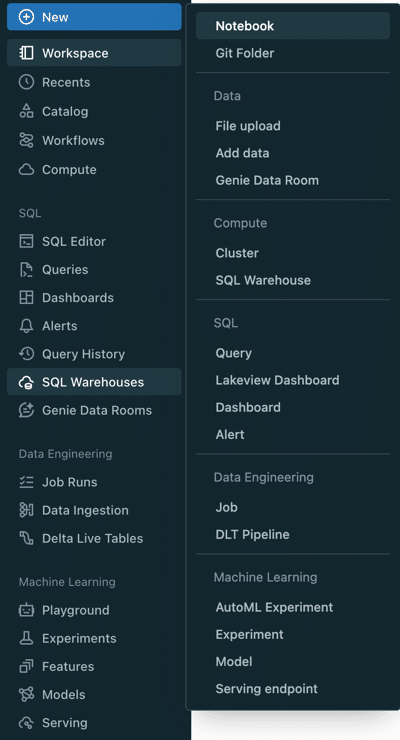400x740 pixels.
Task: Open SQL Warehouses sidebar link
Action: tap(94, 382)
